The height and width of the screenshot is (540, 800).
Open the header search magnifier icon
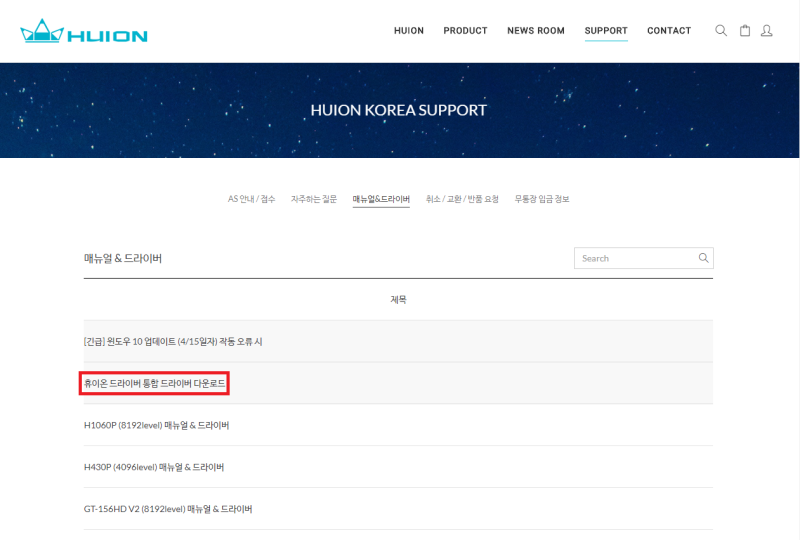721,31
